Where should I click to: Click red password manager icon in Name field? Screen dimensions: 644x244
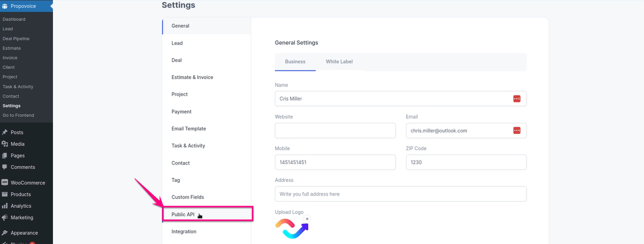pyautogui.click(x=516, y=99)
